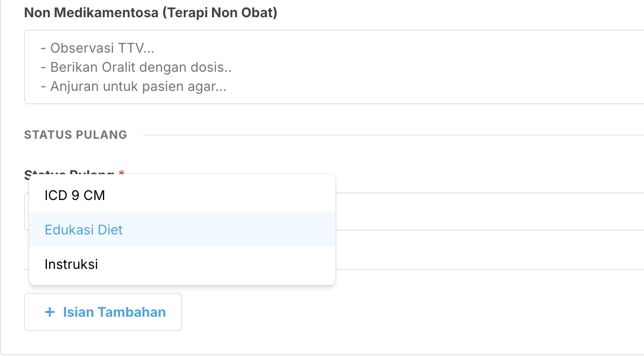Select ICD 9 CM from the popup menu

click(75, 196)
